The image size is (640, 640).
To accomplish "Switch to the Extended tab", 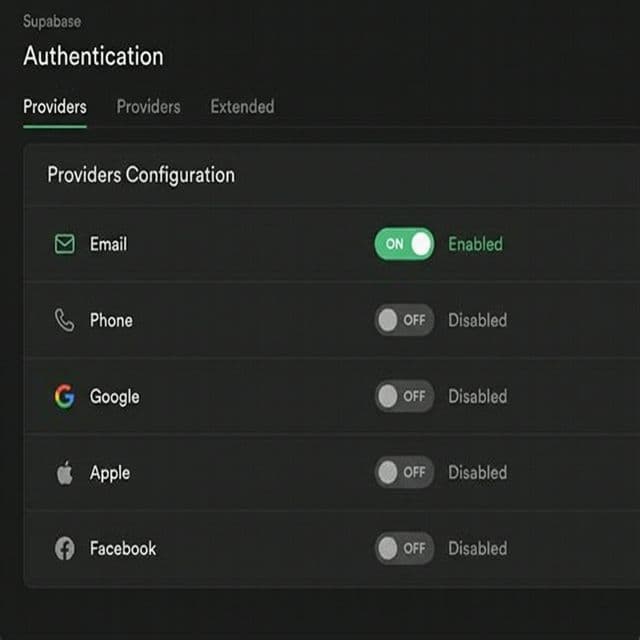I will coord(242,107).
